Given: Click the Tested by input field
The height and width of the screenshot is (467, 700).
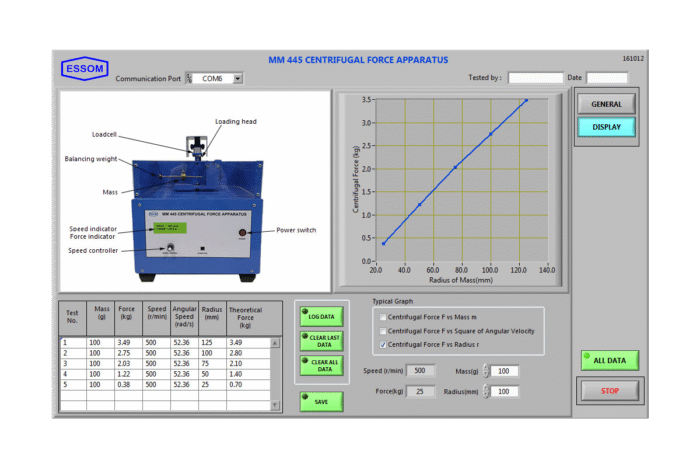Looking at the screenshot, I should tap(535, 78).
